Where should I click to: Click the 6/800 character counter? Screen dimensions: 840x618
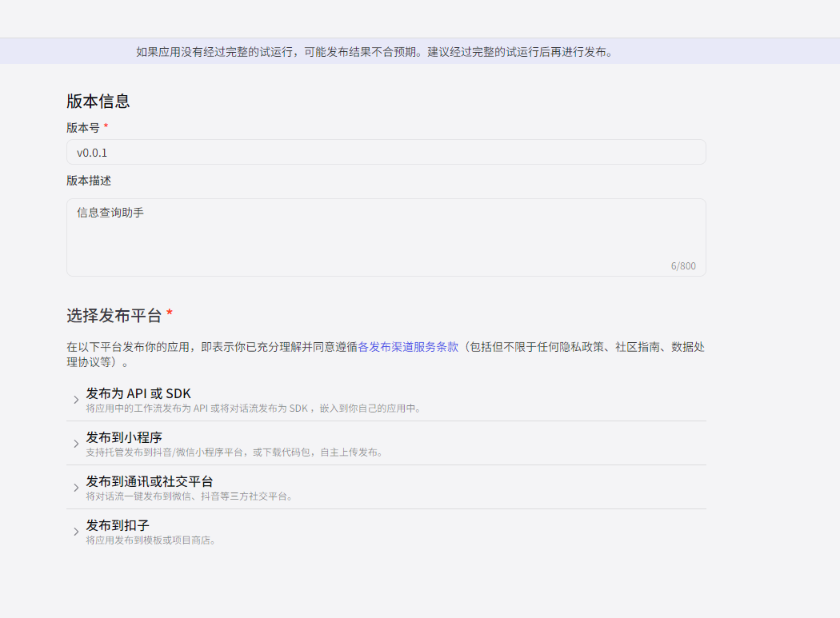[682, 266]
